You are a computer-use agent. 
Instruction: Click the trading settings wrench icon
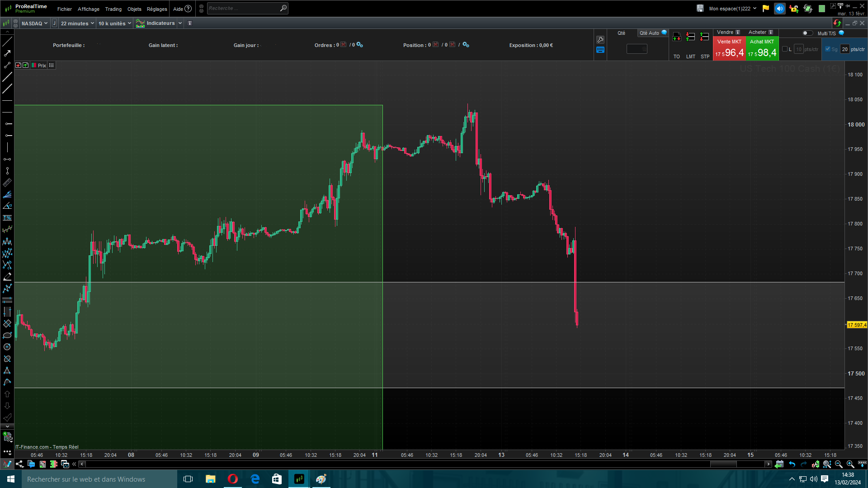[x=600, y=40]
